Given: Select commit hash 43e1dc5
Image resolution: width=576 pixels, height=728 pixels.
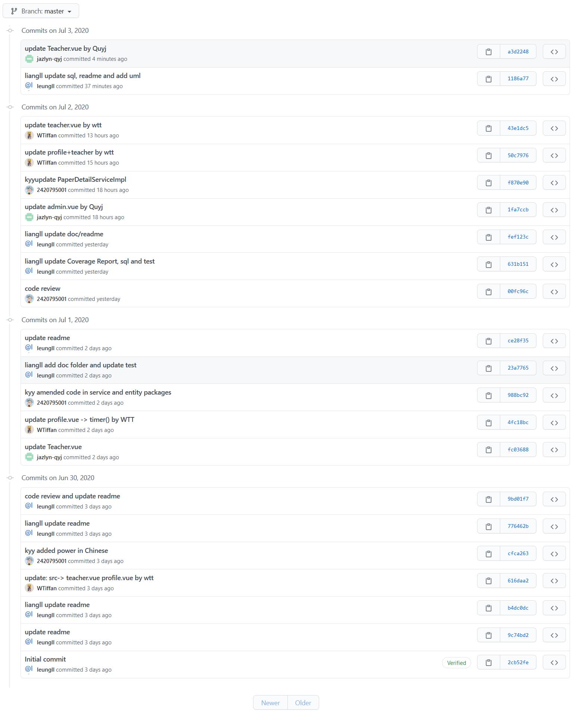Looking at the screenshot, I should (x=518, y=128).
